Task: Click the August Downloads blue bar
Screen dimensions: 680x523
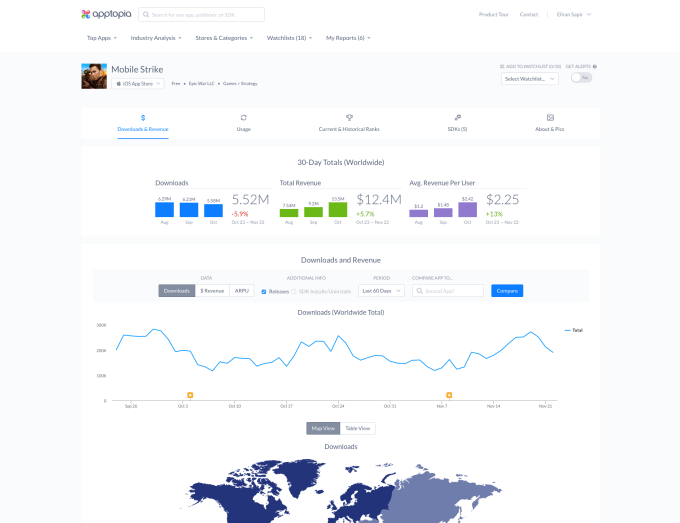Action: coord(164,209)
